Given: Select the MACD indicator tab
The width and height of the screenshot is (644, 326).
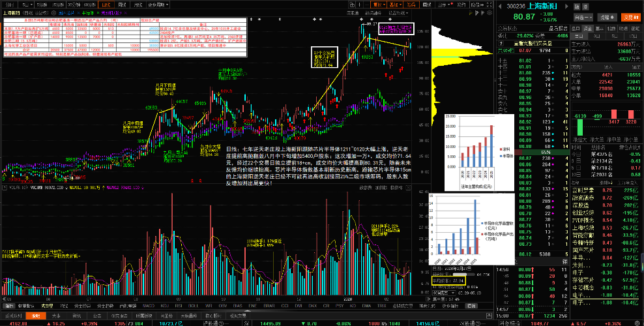Looking at the screenshot, I should (148, 306).
